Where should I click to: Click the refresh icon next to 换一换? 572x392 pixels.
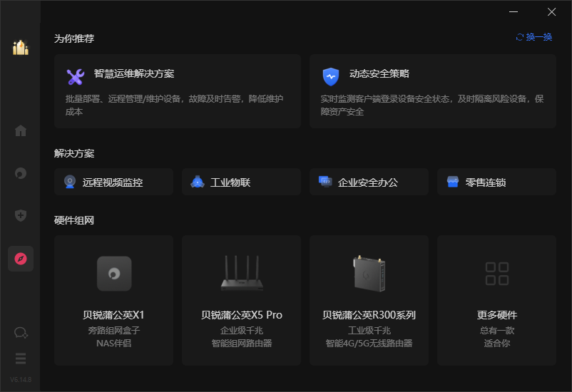[x=520, y=37]
